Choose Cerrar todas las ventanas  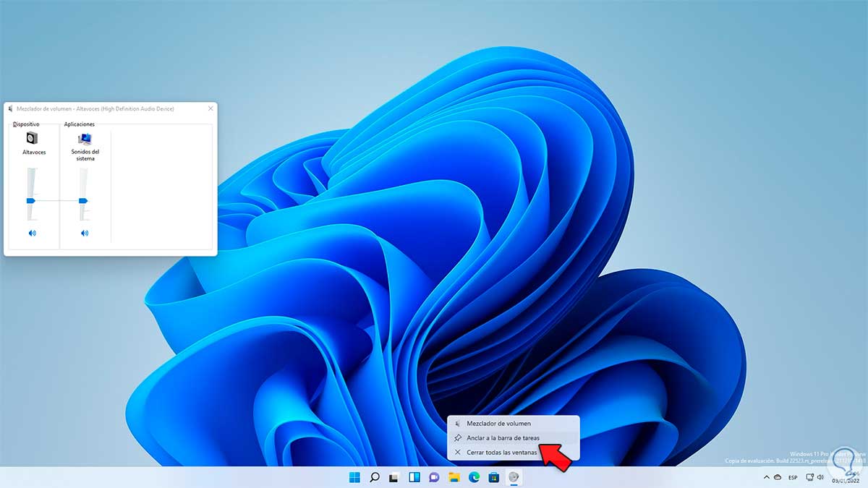pos(514,453)
